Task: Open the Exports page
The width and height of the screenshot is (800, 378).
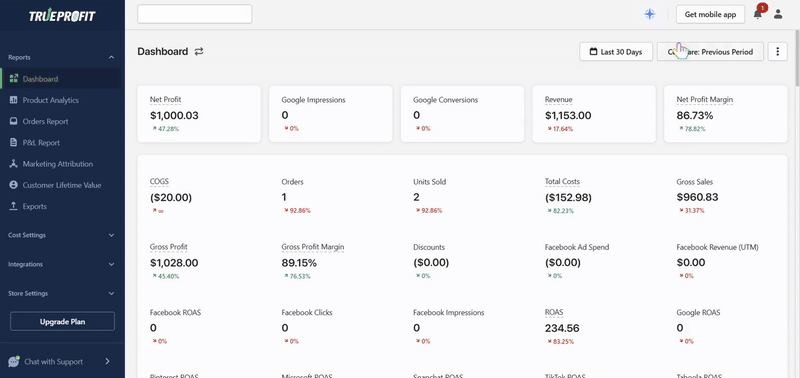Action: click(x=35, y=207)
